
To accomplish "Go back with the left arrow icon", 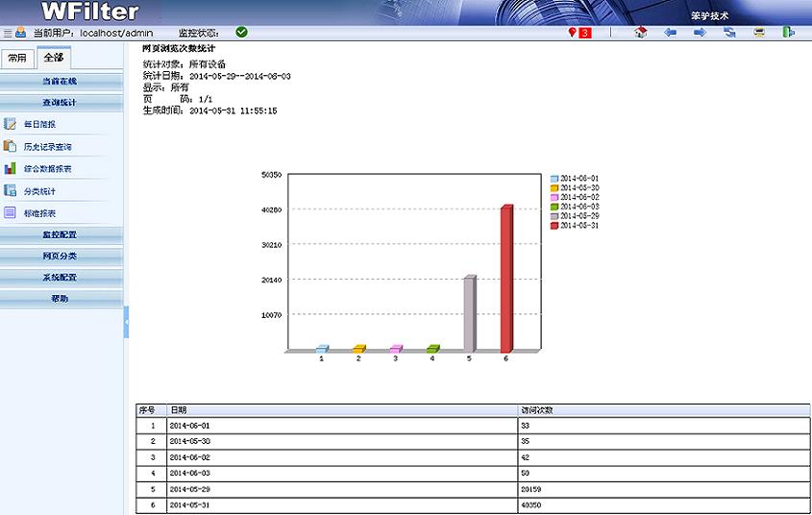I will (x=671, y=33).
